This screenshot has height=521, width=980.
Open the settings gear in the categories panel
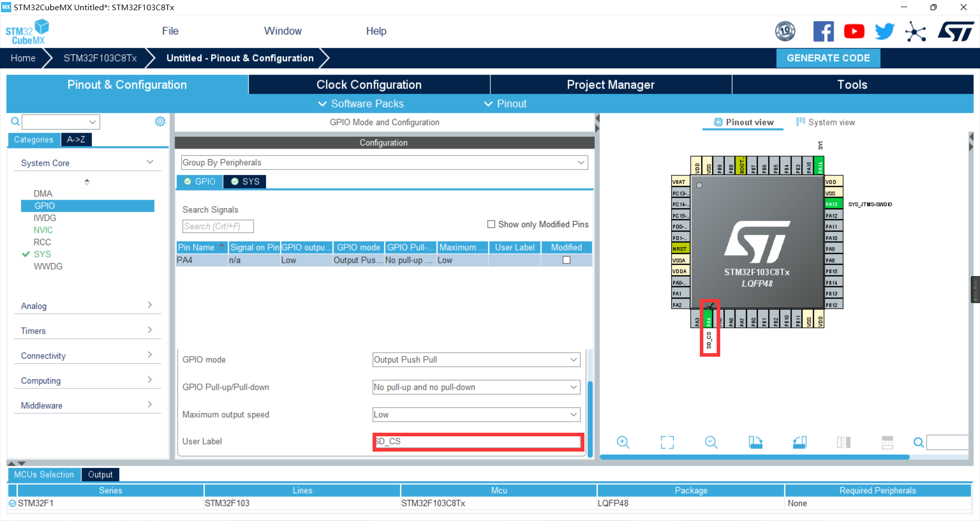(x=160, y=121)
